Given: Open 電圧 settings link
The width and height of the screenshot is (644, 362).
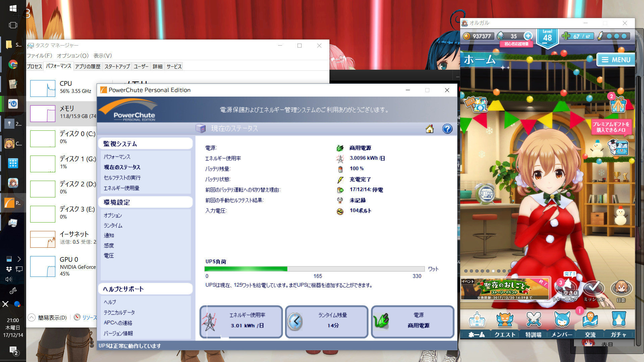Looking at the screenshot, I should click(x=109, y=255).
